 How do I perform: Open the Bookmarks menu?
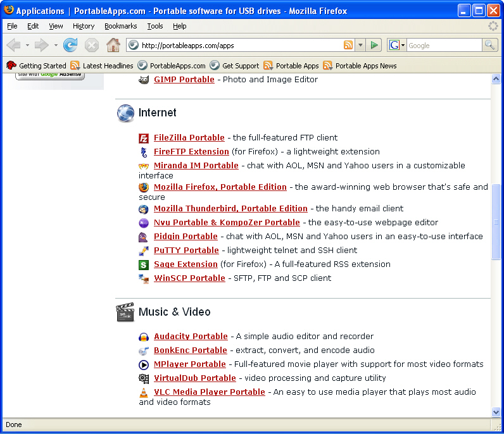pos(120,26)
